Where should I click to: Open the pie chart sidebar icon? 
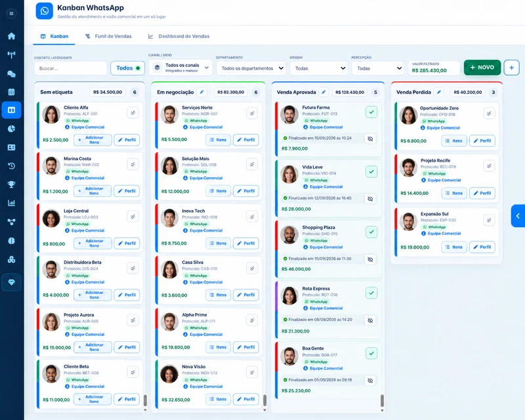(11, 129)
